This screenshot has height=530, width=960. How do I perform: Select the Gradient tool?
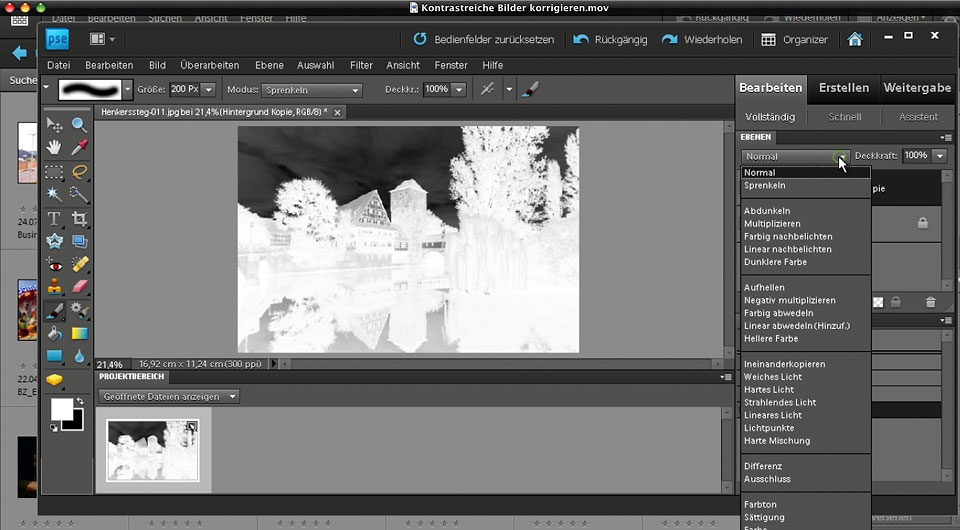(79, 333)
